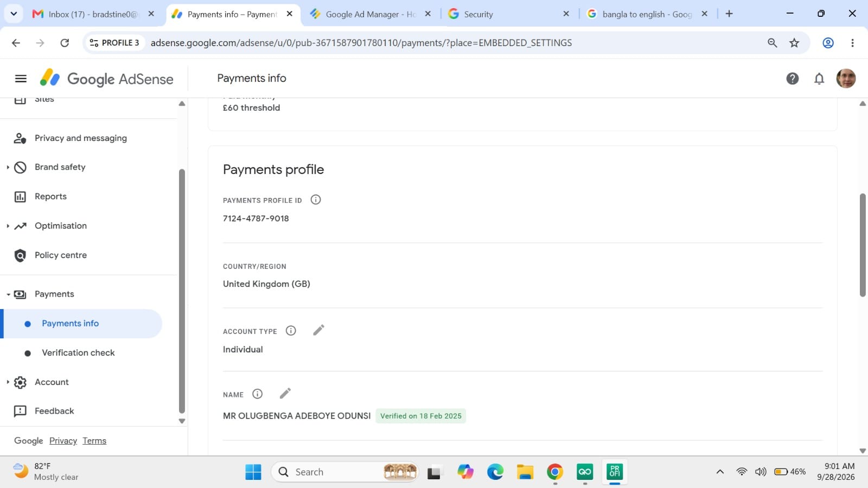Click the Google AdSense logo

[106, 79]
